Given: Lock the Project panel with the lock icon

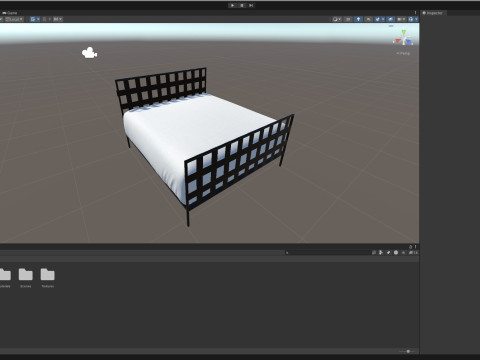Looking at the screenshot, I should tap(411, 247).
